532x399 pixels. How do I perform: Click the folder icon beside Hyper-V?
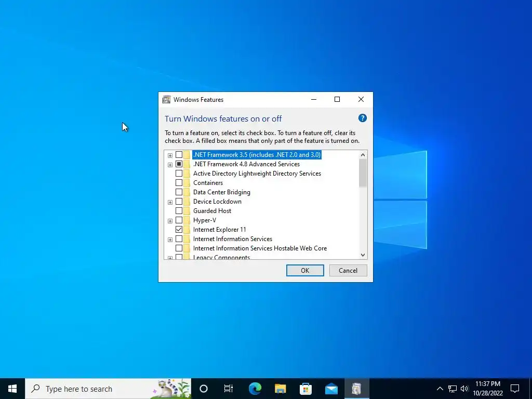[187, 220]
